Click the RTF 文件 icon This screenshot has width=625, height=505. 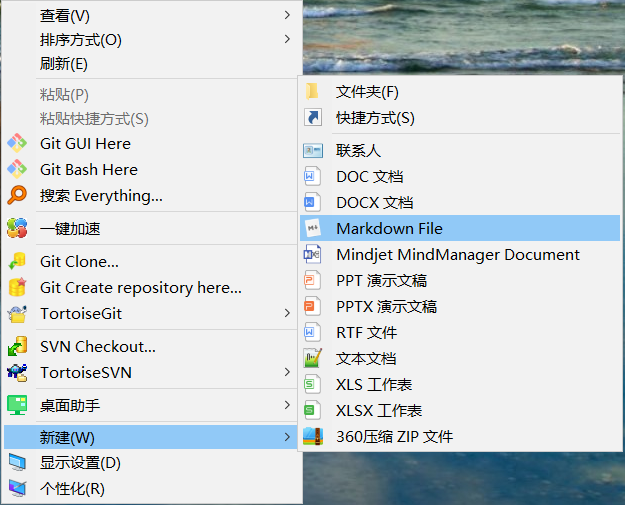[312, 332]
